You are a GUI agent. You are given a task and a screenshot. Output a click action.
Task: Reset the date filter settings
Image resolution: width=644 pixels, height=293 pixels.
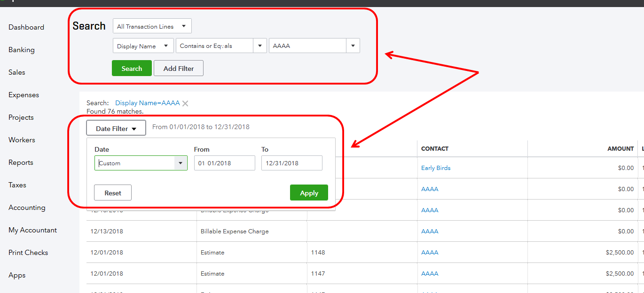coord(112,193)
